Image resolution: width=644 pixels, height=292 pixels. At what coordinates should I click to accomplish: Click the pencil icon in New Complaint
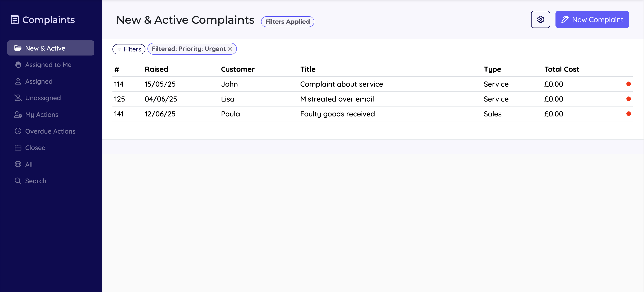tap(565, 19)
